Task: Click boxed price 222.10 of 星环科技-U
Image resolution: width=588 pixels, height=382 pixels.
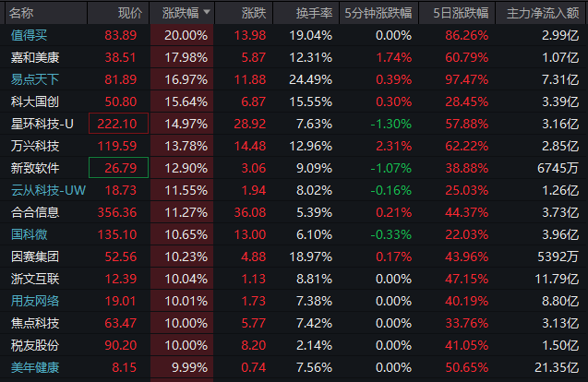Action: point(119,124)
